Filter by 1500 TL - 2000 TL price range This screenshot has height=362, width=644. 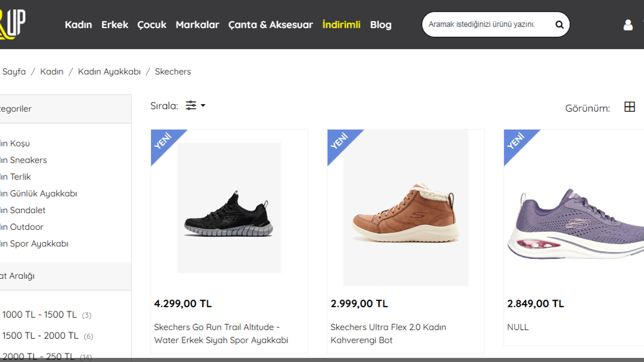click(40, 336)
